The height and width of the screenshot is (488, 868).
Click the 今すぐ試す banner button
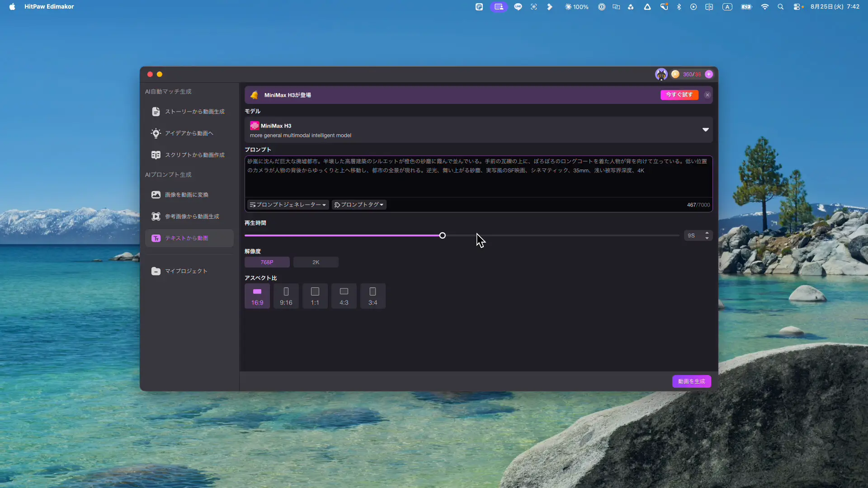pyautogui.click(x=679, y=95)
